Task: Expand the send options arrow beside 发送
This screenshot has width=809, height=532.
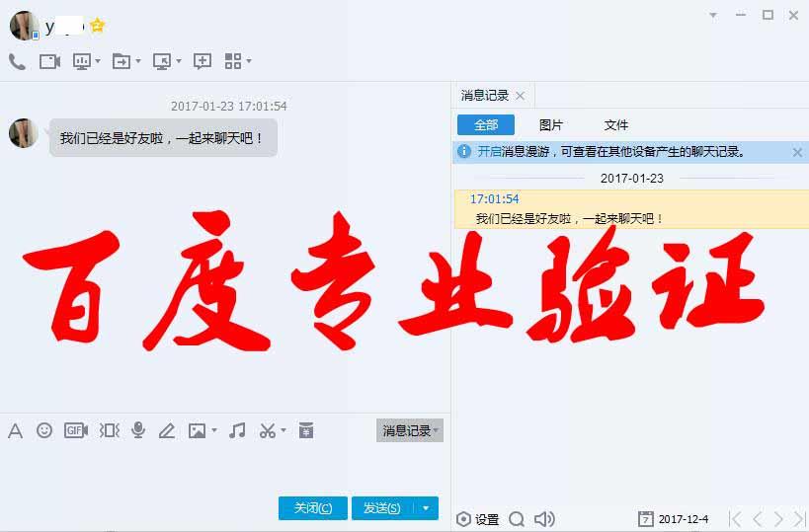Action: coord(425,508)
